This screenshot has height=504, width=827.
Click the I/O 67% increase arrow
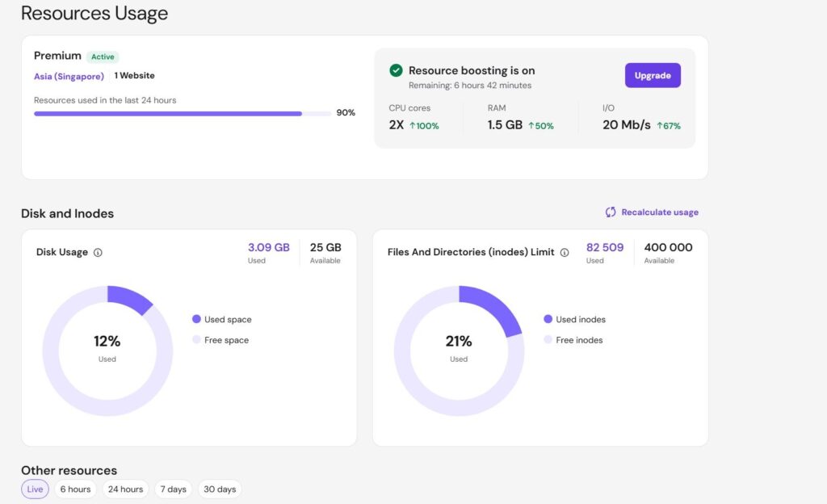pyautogui.click(x=660, y=126)
